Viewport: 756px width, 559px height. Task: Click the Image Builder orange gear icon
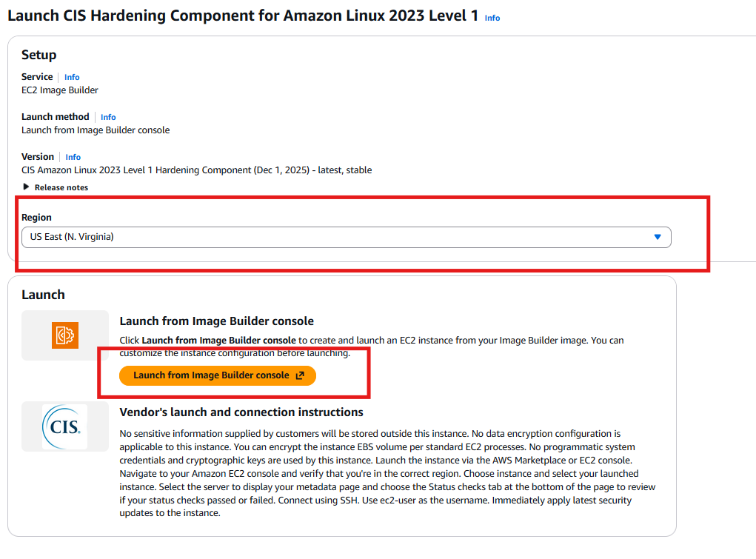pyautogui.click(x=65, y=335)
